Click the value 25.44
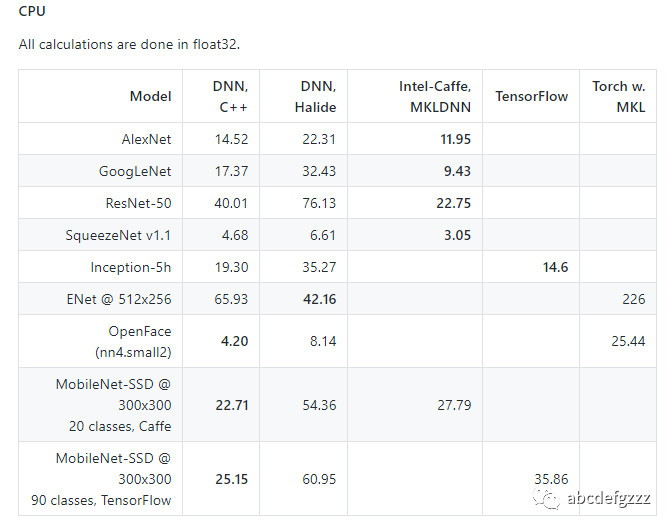 pyautogui.click(x=628, y=341)
